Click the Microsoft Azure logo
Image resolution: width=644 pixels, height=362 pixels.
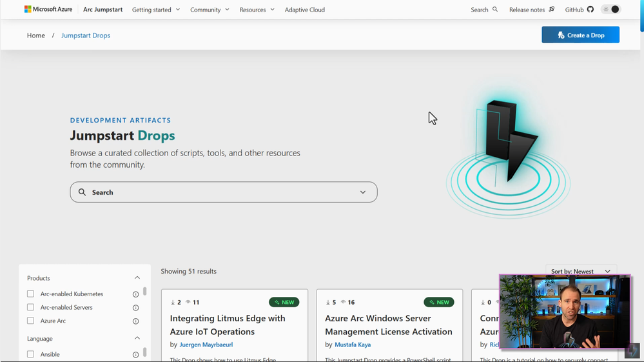pos(48,9)
